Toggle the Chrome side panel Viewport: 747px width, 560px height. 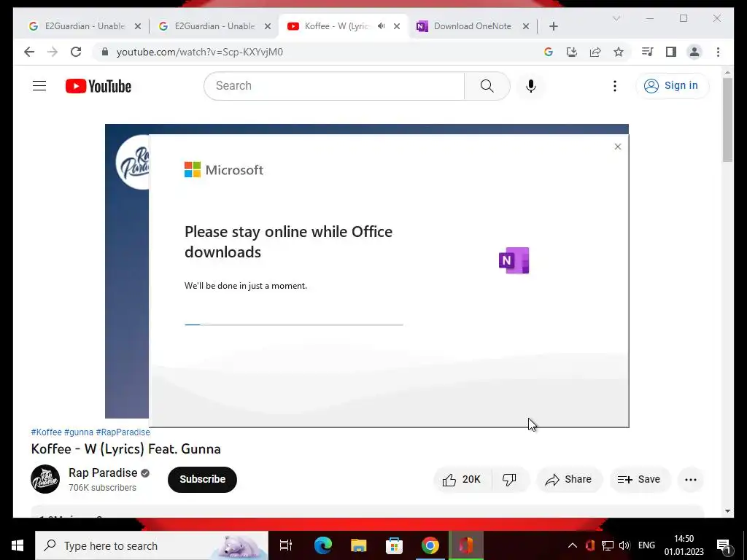tap(671, 52)
